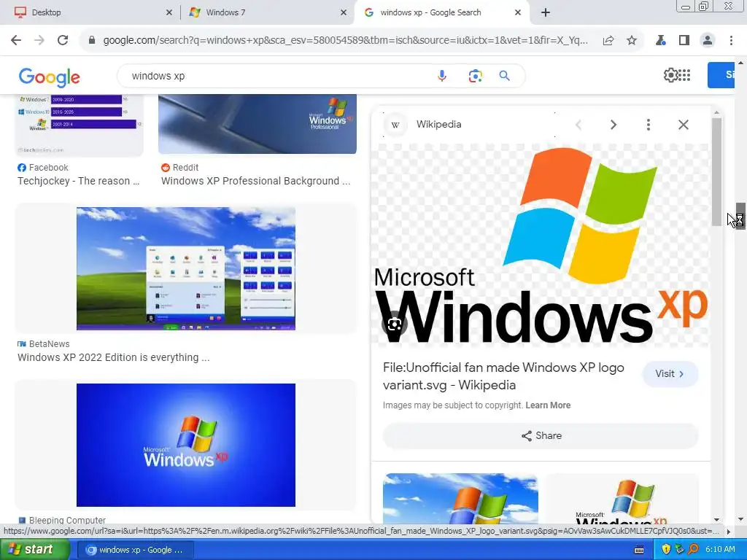747x560 pixels.
Task: Open the Chrome Labs flask icon
Action: (x=661, y=41)
